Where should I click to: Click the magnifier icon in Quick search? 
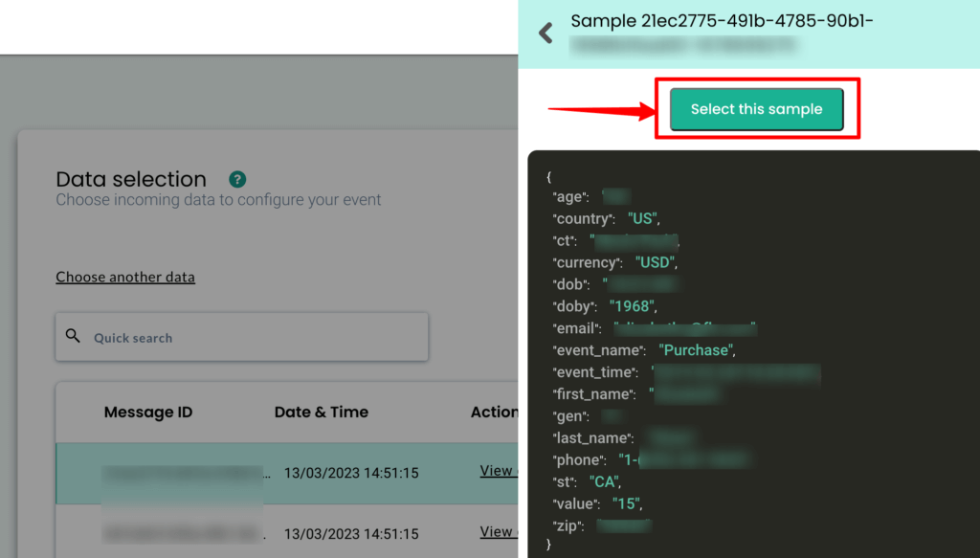(73, 336)
